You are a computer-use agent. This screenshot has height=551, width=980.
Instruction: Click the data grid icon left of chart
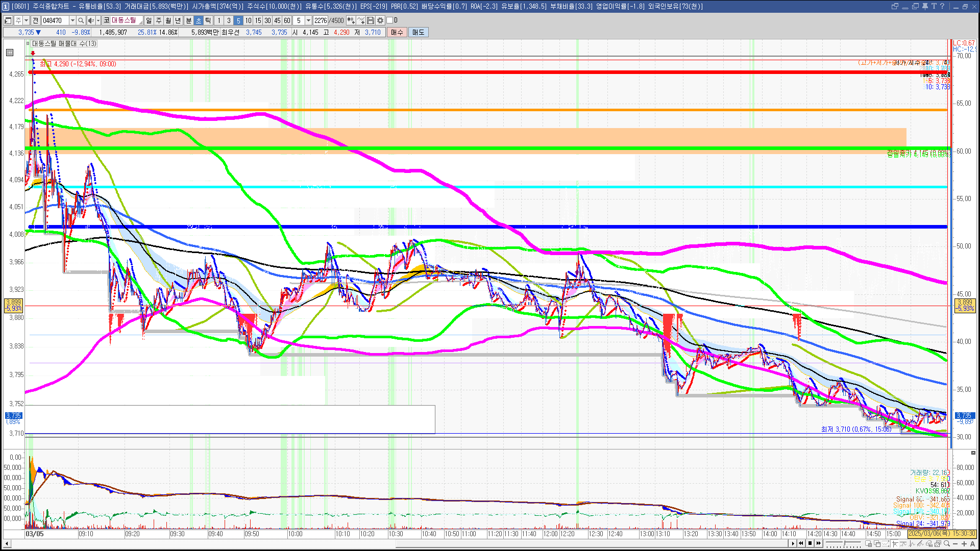pos(10,53)
